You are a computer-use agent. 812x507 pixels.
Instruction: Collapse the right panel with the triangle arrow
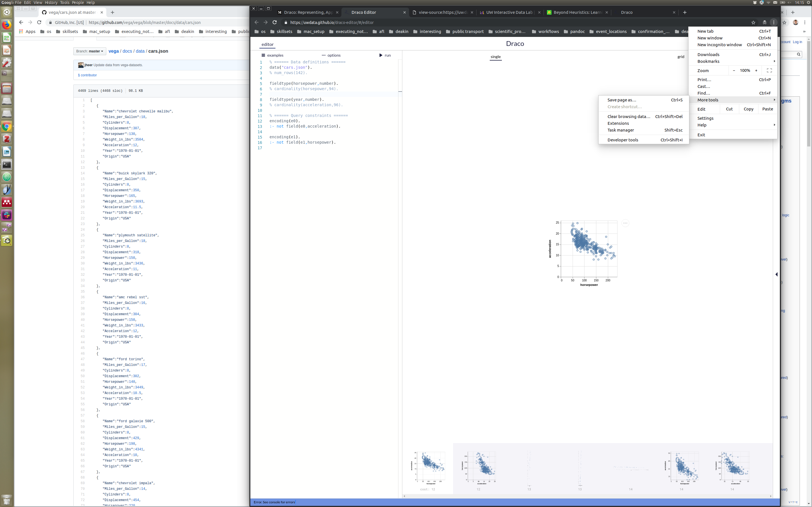pos(776,274)
